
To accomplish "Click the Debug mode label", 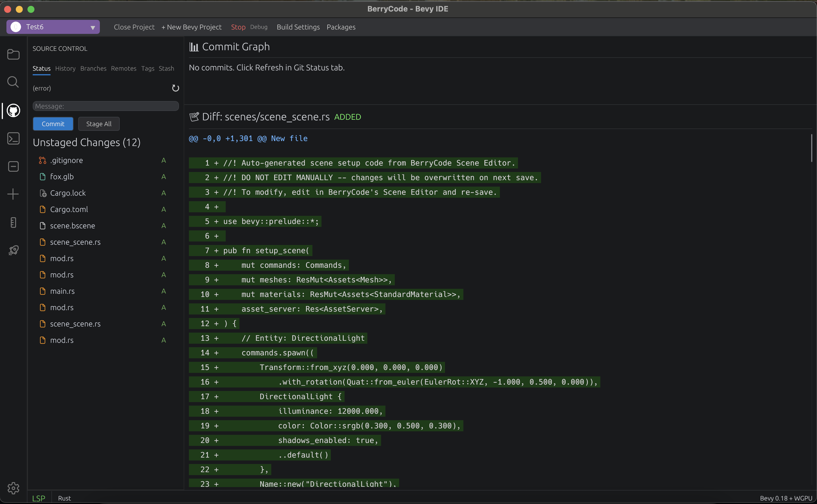I will [x=259, y=27].
